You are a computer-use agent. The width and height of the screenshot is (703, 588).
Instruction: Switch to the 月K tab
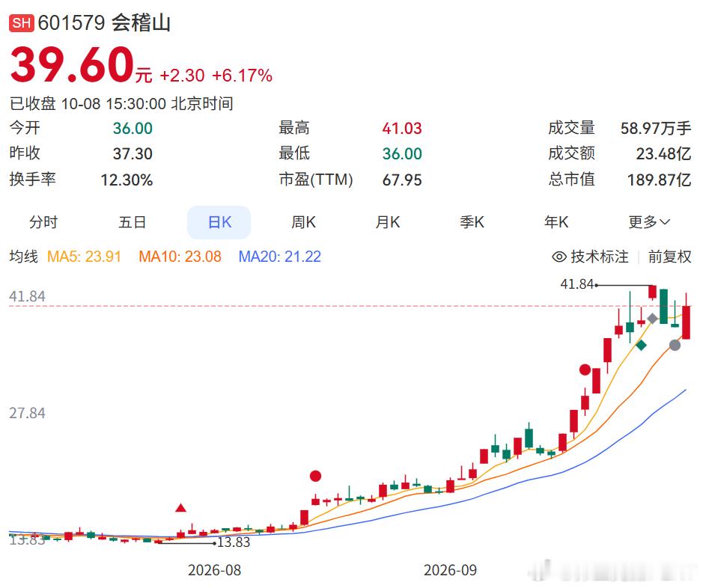tap(388, 222)
